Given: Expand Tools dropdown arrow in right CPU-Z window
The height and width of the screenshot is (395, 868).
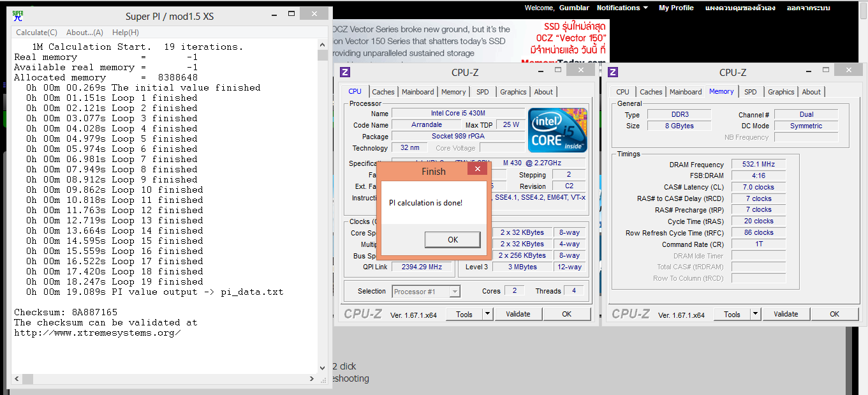Looking at the screenshot, I should [x=756, y=314].
